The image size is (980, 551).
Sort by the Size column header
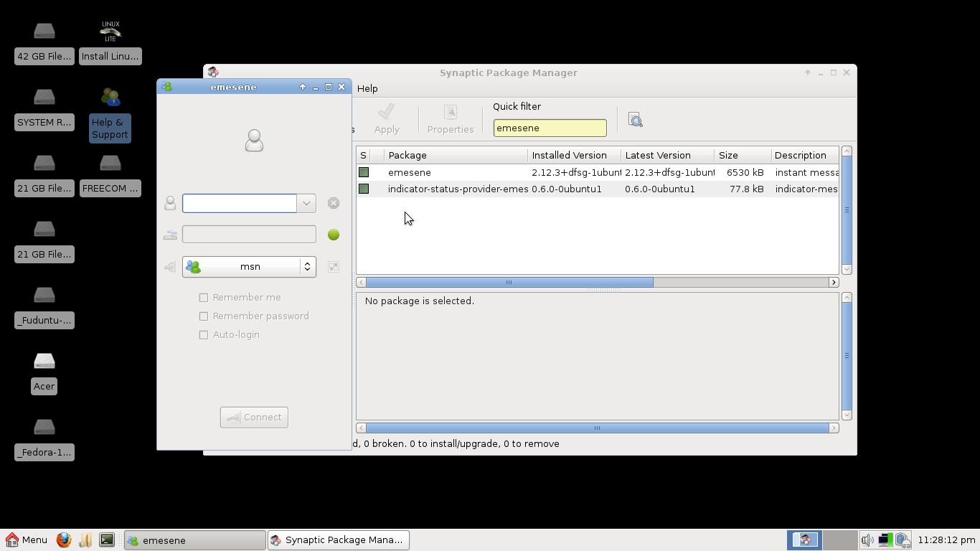pyautogui.click(x=743, y=155)
